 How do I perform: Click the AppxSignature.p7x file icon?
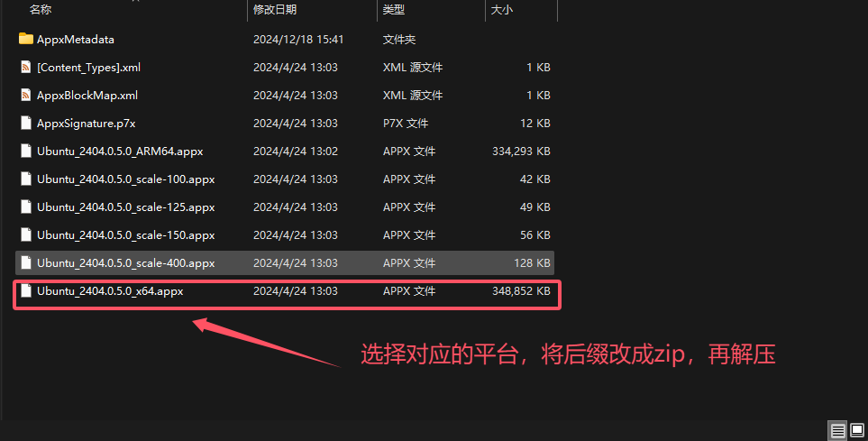pyautogui.click(x=25, y=123)
